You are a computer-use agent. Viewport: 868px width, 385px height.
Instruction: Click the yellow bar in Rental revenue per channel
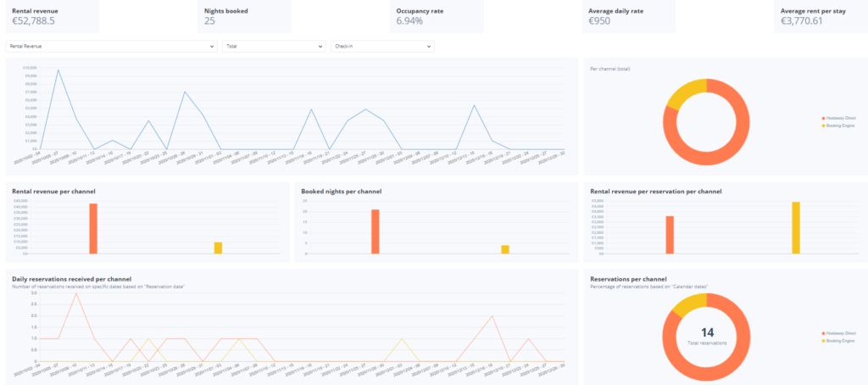click(x=218, y=248)
